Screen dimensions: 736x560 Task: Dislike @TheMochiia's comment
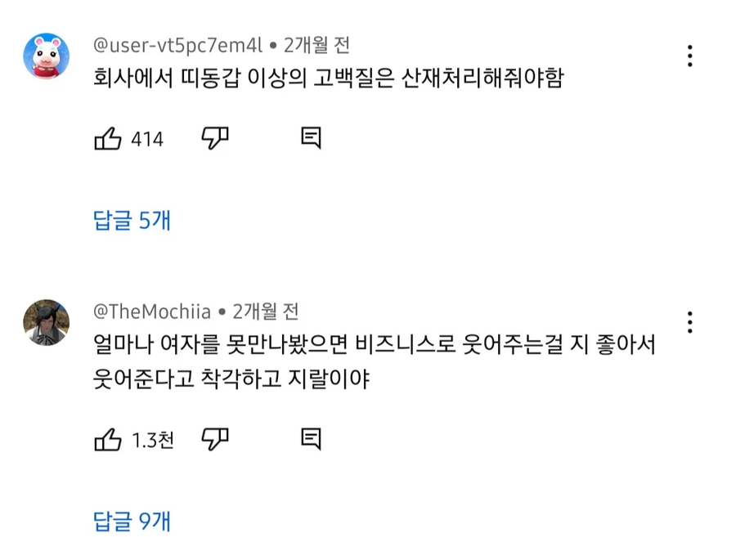click(x=214, y=439)
